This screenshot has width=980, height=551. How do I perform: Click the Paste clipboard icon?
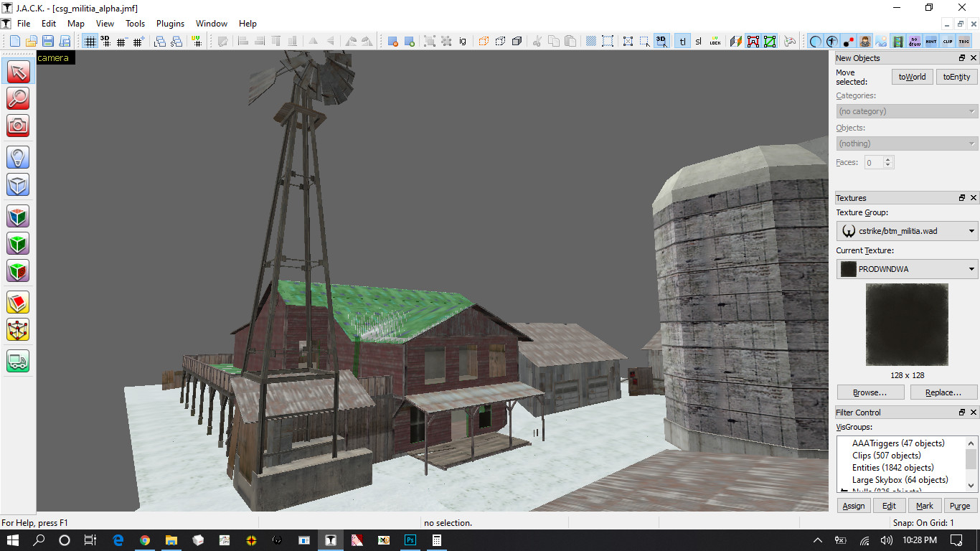(570, 41)
